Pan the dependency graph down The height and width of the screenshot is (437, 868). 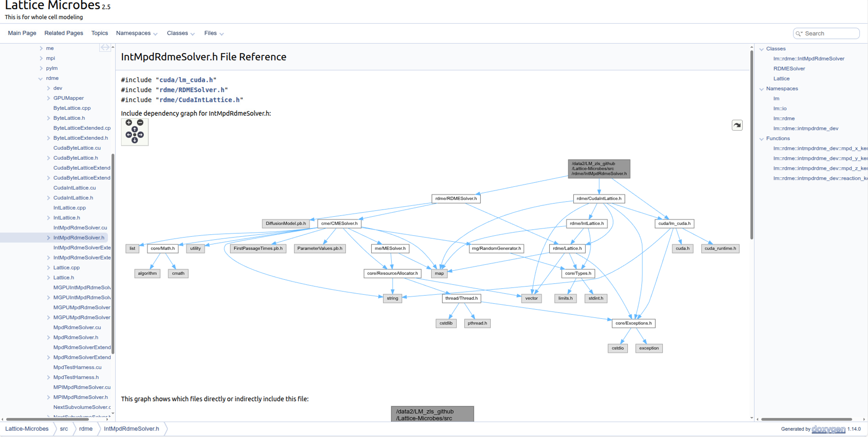click(x=135, y=140)
